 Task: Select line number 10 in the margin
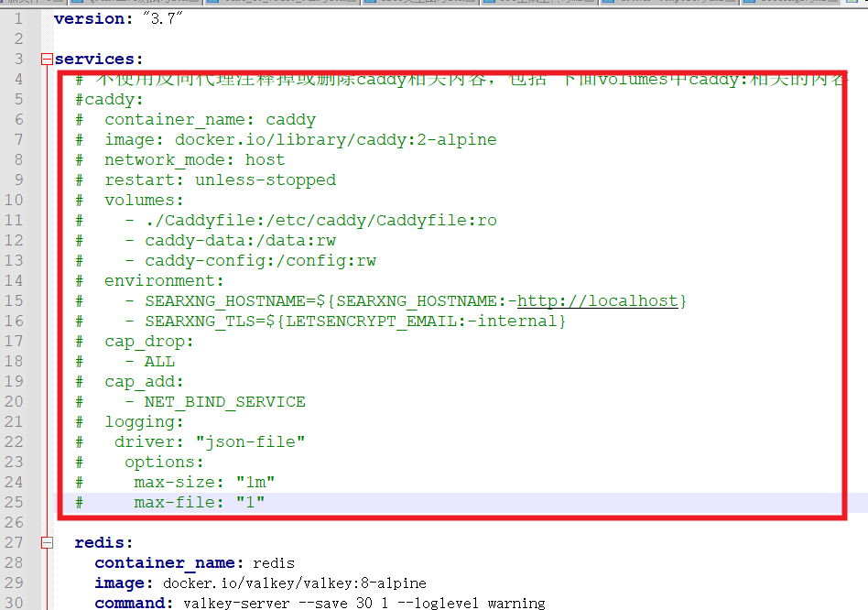coord(15,201)
